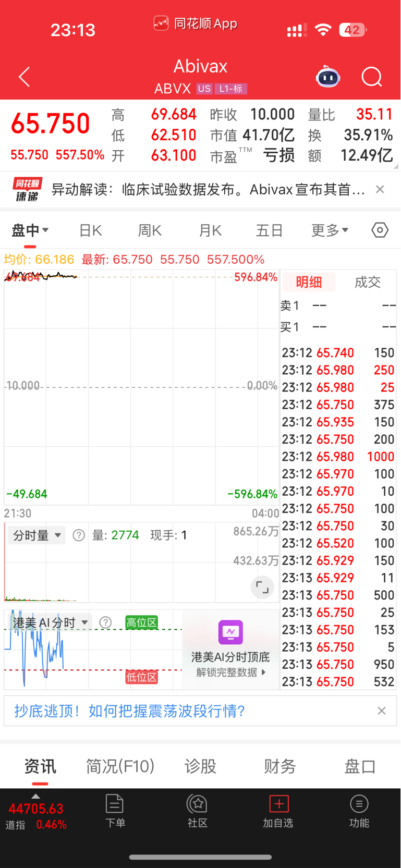Viewport: 401px width, 868px height.
Task: Tap the 买1 bid row
Action: point(338,327)
